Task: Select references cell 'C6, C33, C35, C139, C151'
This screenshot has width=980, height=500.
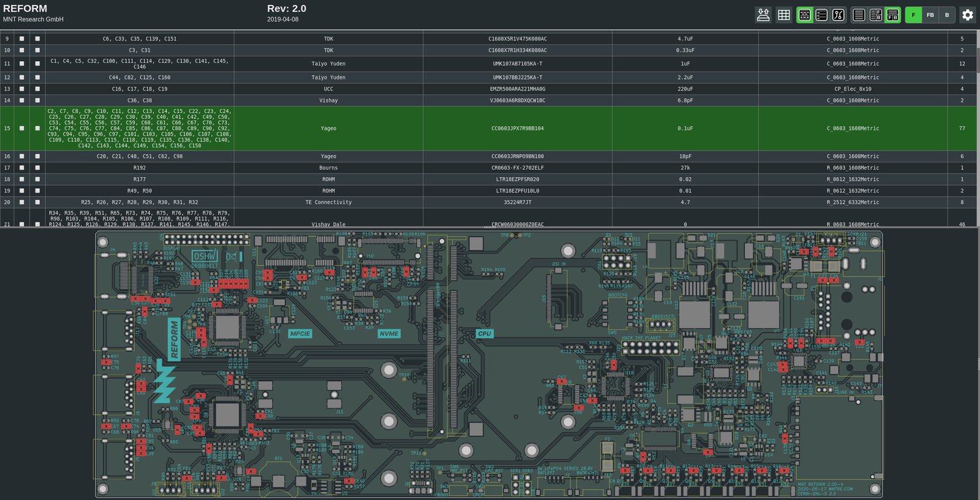Action: (140, 39)
